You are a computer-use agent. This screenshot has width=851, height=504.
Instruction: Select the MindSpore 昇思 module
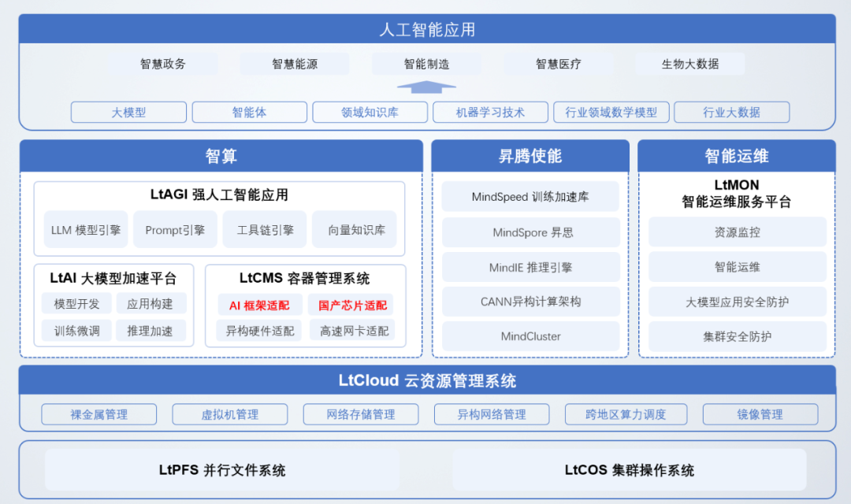[x=530, y=232]
